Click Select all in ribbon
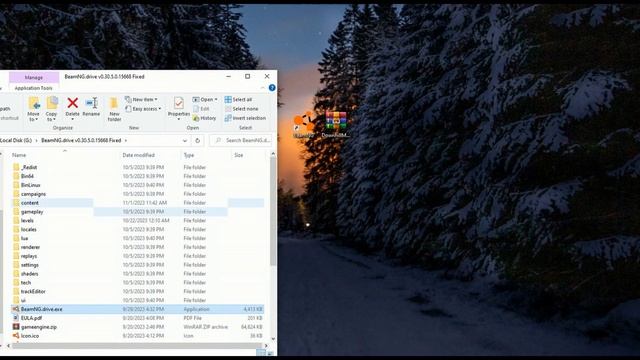The image size is (640, 360). point(238,99)
